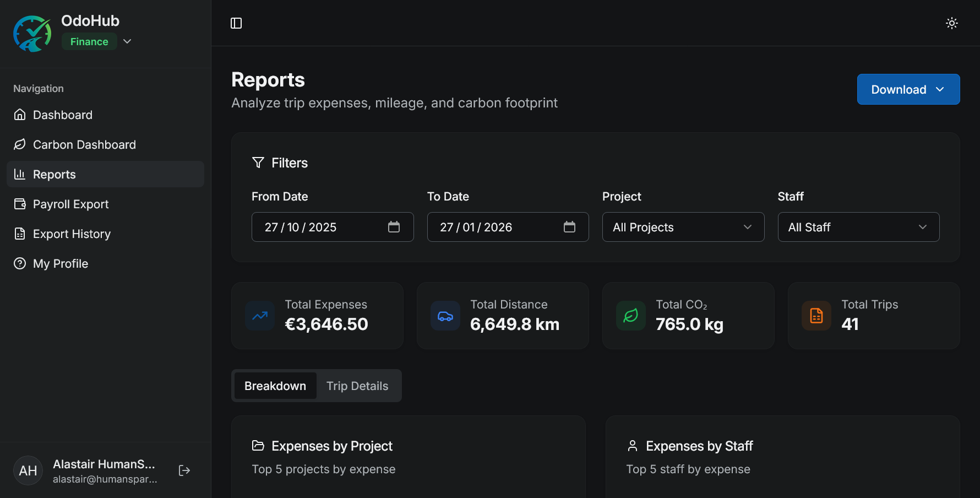Open Payroll Export from the sidebar
The image size is (980, 498).
click(70, 204)
